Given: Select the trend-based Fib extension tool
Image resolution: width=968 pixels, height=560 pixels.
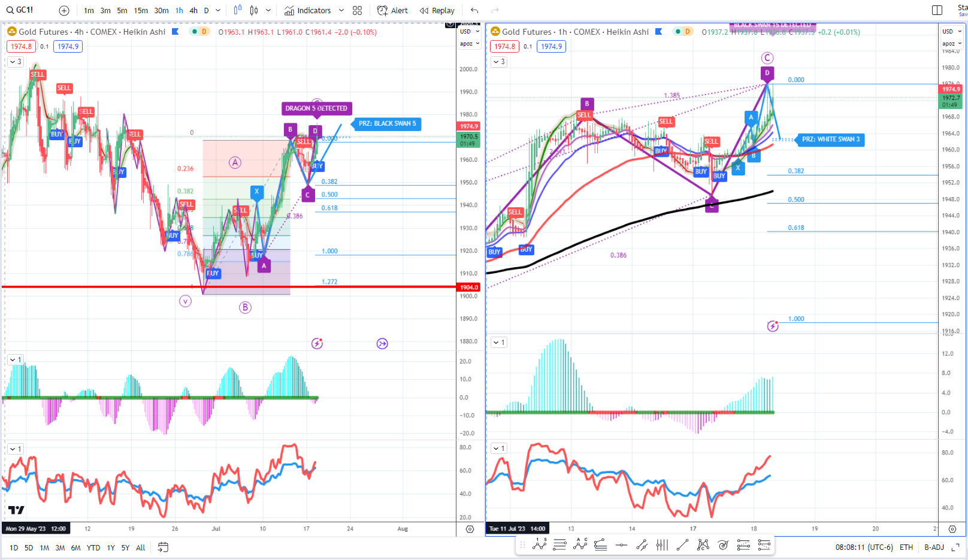Looking at the screenshot, I should coord(601,544).
